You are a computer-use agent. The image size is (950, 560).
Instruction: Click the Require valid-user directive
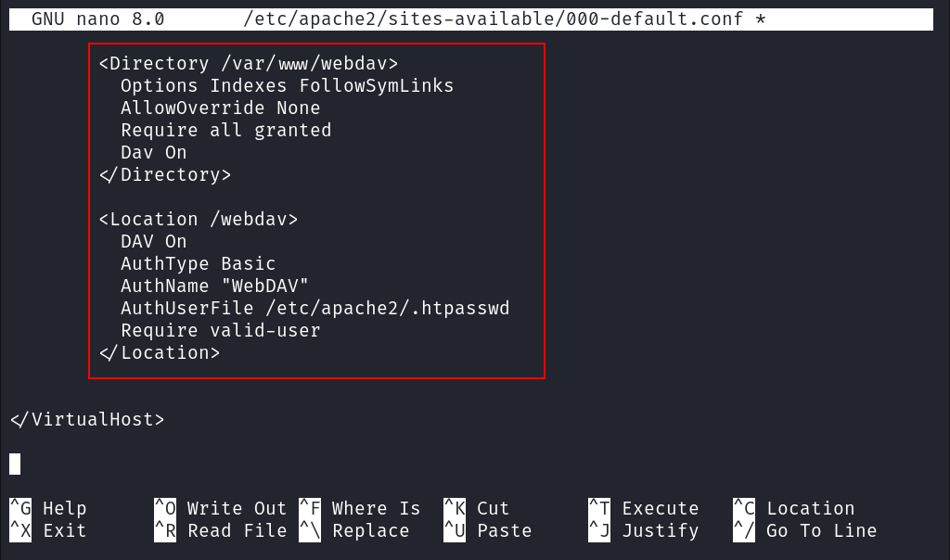[220, 330]
